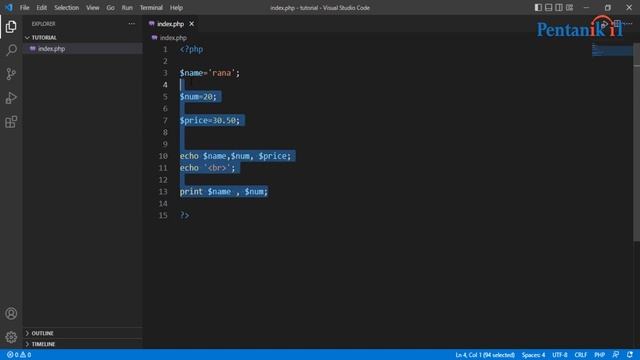Open the Manage gear icon

click(x=11, y=337)
